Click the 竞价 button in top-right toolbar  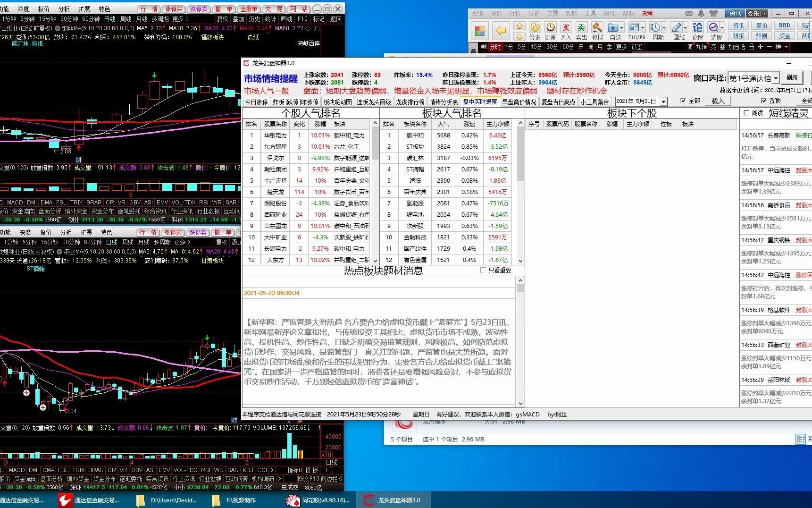click(762, 26)
